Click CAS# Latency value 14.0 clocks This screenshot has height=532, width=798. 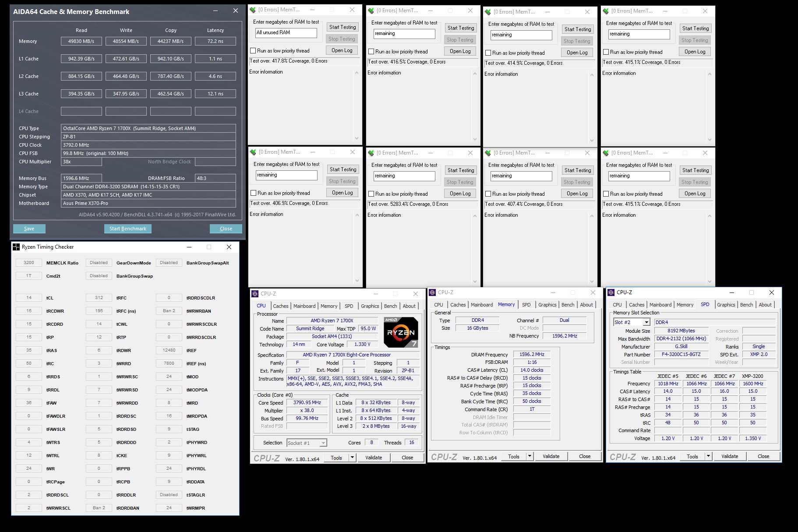532,370
